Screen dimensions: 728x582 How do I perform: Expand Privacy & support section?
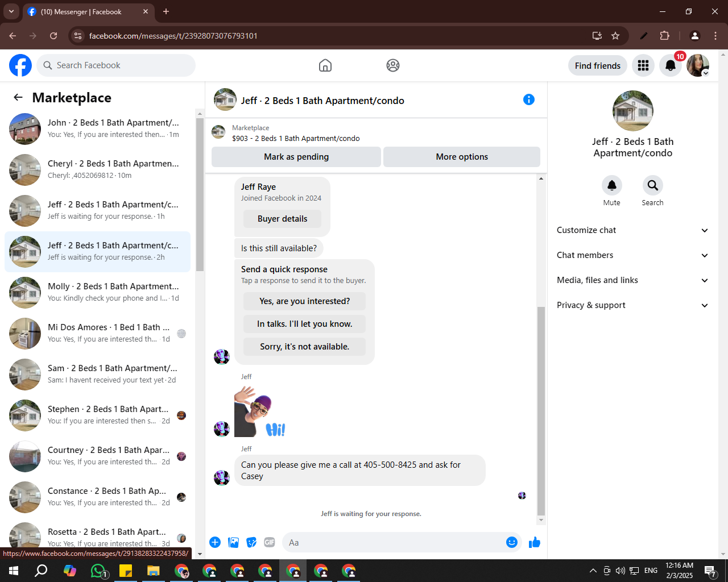click(x=633, y=305)
